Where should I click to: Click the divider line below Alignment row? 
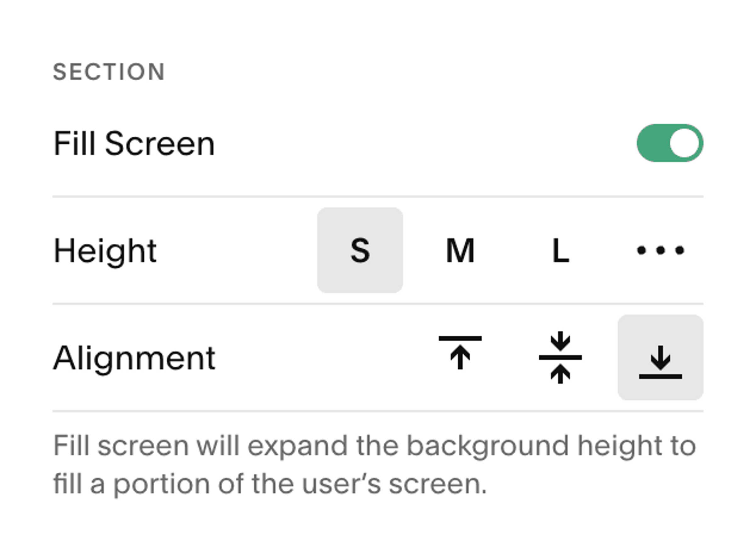click(378, 411)
